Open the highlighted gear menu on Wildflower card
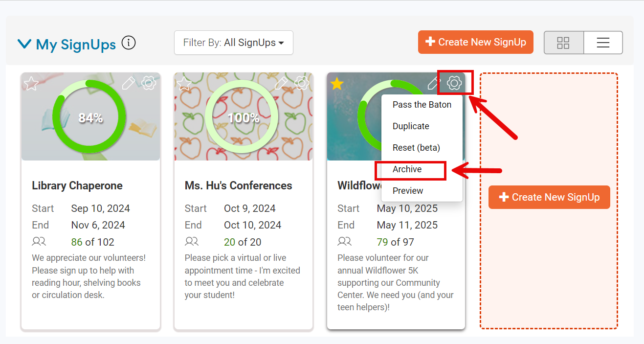This screenshot has width=644, height=344. (455, 83)
